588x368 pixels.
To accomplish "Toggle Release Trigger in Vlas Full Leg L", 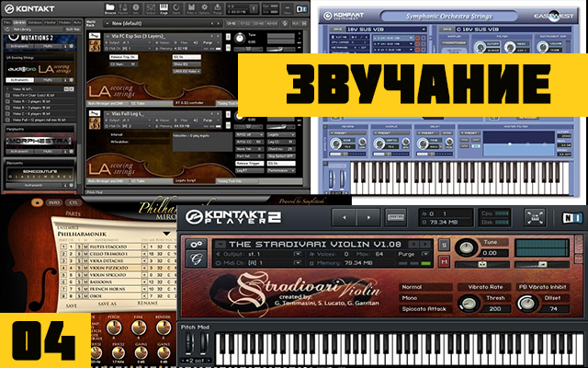I will 249,164.
